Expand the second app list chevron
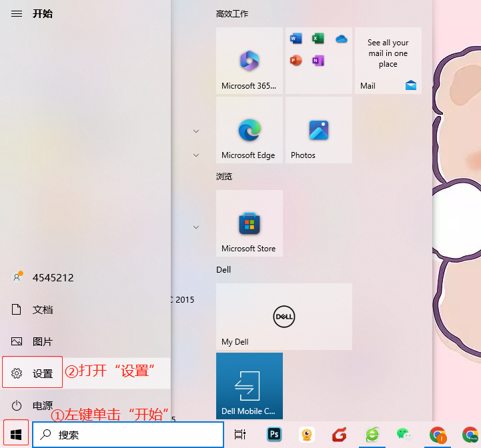The height and width of the screenshot is (448, 481). tap(196, 155)
